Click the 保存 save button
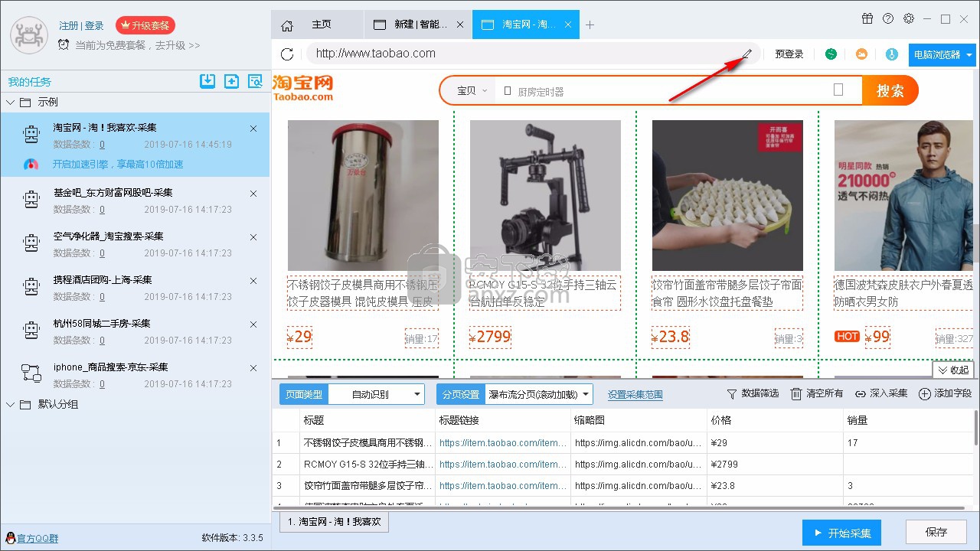980x551 pixels. point(936,532)
